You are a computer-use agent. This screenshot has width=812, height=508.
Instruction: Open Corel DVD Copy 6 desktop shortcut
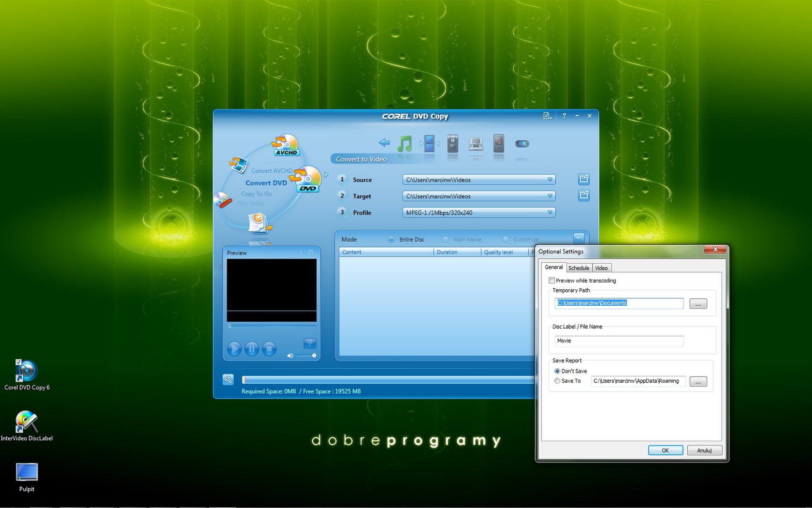27,375
